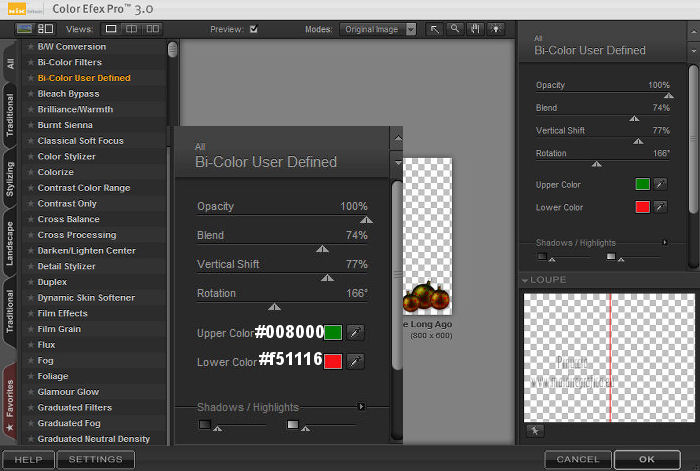
Task: Click the light bulb background color icon
Action: click(496, 29)
